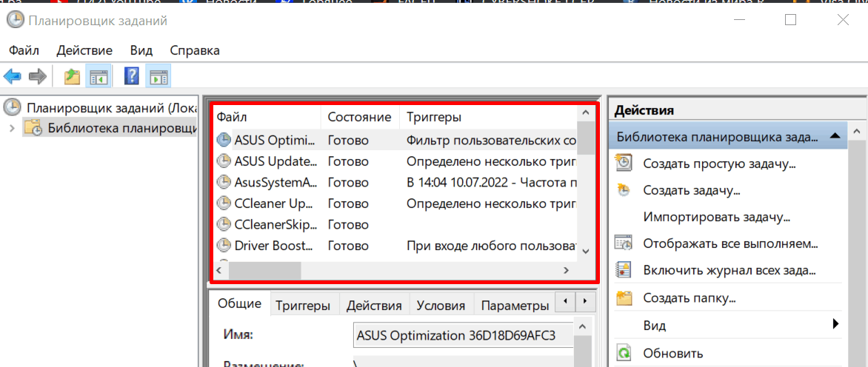Viewport: 868px width, 367px height.
Task: Click the task list left scroll arrow
Action: 219,270
